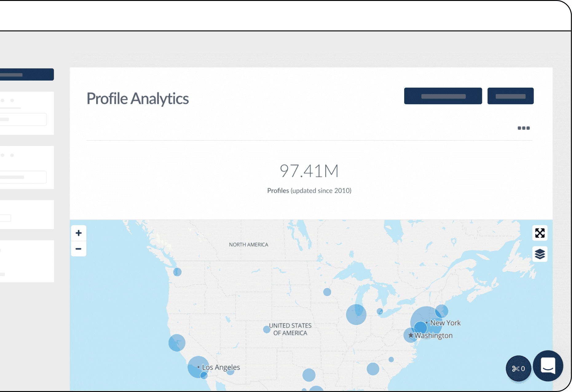This screenshot has height=392, width=572.
Task: Click the bubble beside United States label
Action: (266, 330)
